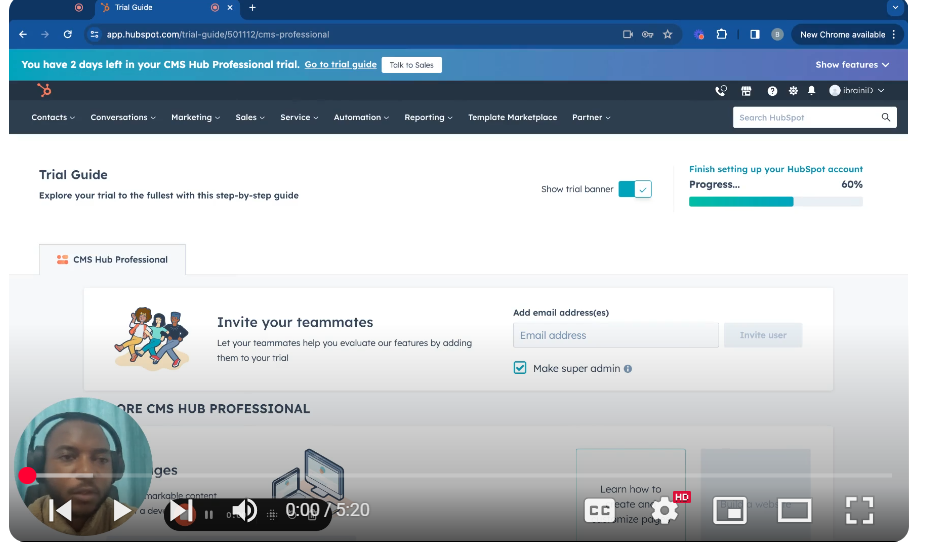931x551 pixels.
Task: Click the red video scrubber handle
Action: click(x=27, y=476)
